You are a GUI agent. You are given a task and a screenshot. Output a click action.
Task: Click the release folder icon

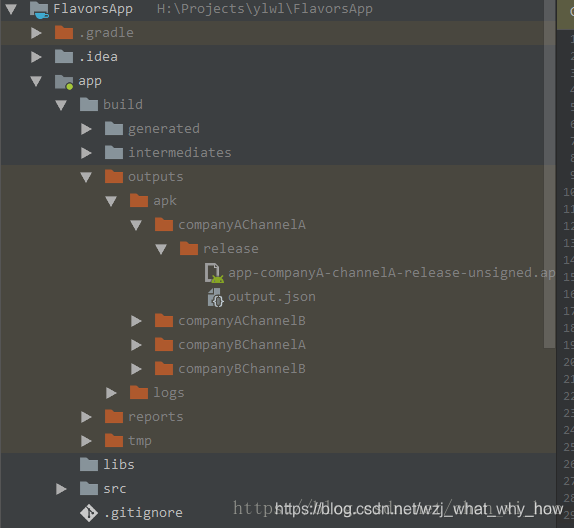[189, 248]
